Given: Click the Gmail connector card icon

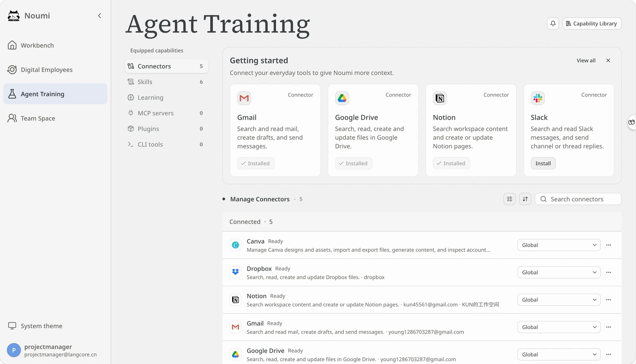Looking at the screenshot, I should [244, 98].
